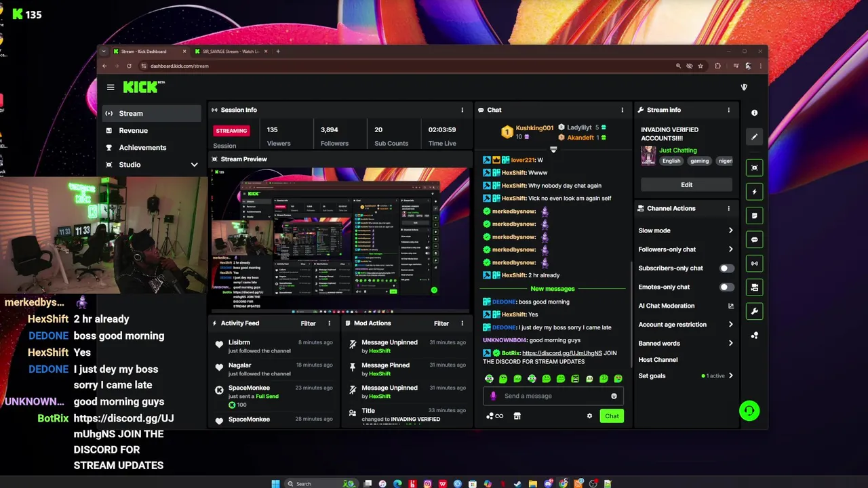The height and width of the screenshot is (488, 868).
Task: Click the camera preview icon in right sidebar
Action: click(x=754, y=287)
